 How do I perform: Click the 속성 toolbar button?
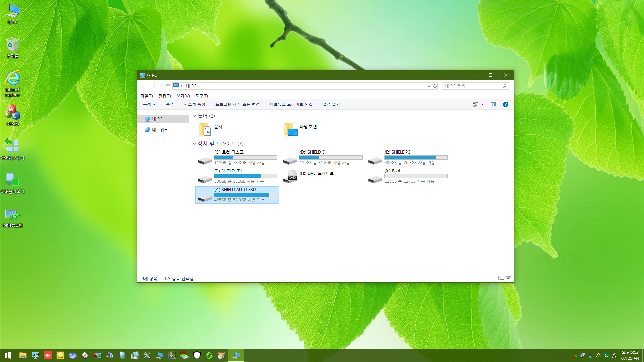coord(170,104)
